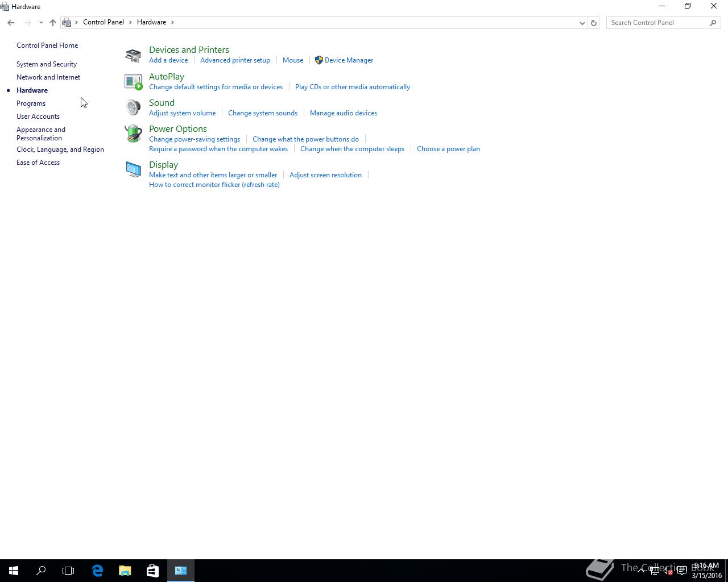The width and height of the screenshot is (728, 582).
Task: Open Task View from taskbar
Action: point(68,571)
